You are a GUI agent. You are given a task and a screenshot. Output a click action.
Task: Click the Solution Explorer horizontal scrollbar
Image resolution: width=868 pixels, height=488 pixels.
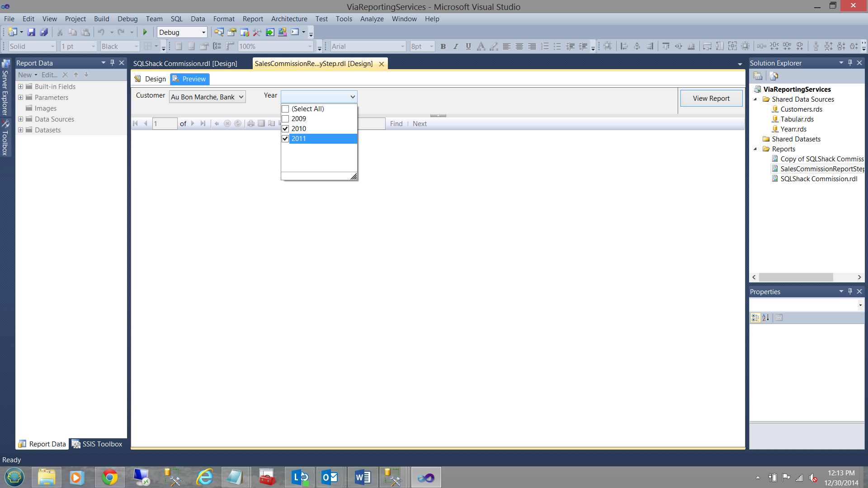(x=796, y=277)
